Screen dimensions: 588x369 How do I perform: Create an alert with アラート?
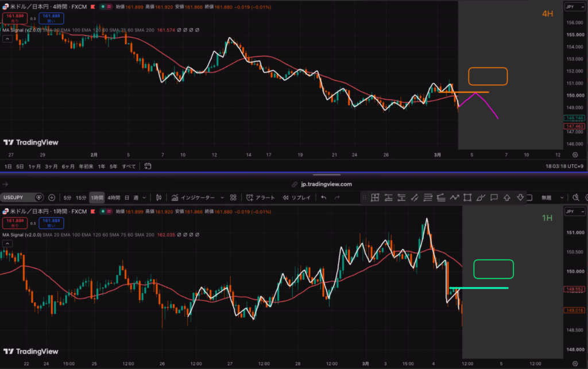(261, 197)
